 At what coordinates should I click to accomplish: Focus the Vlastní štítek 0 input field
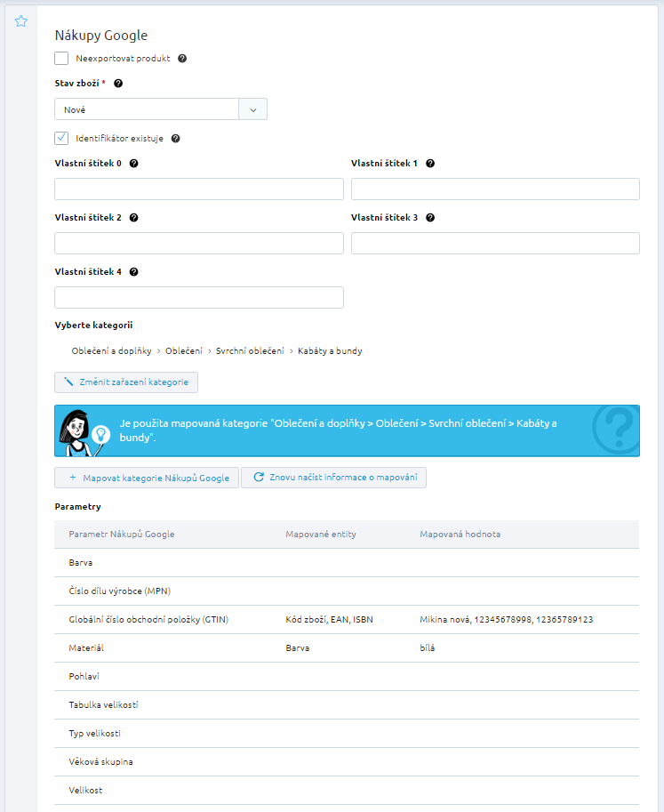[199, 189]
